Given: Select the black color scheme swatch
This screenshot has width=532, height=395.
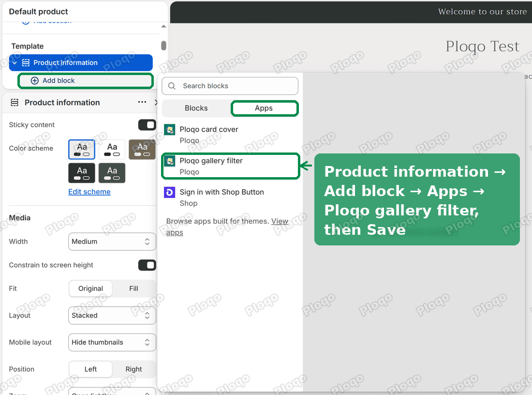Looking at the screenshot, I should point(82,173).
